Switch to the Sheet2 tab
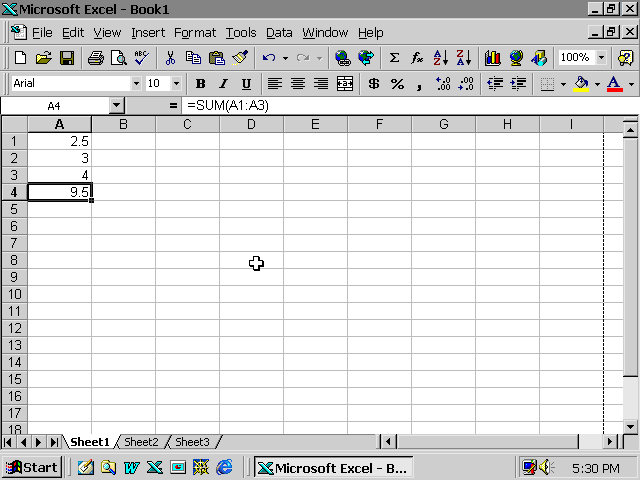The width and height of the screenshot is (640, 480). coord(141,442)
